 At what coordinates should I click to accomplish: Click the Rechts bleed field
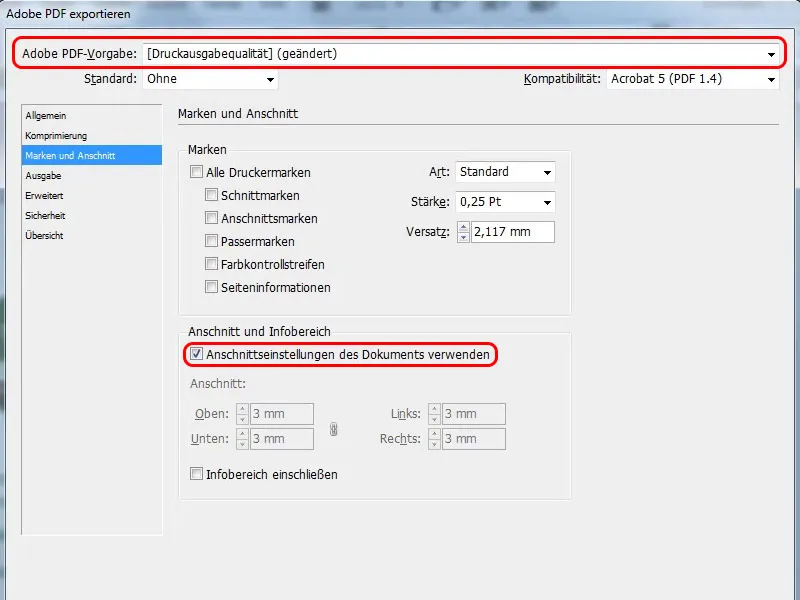(x=473, y=439)
